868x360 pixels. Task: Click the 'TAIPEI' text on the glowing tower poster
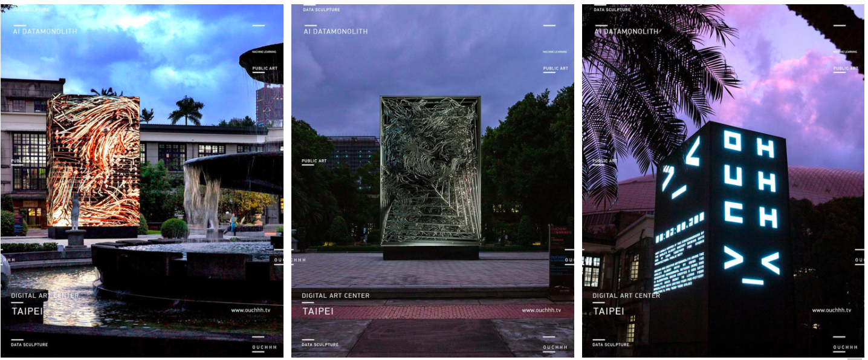[x=609, y=311]
